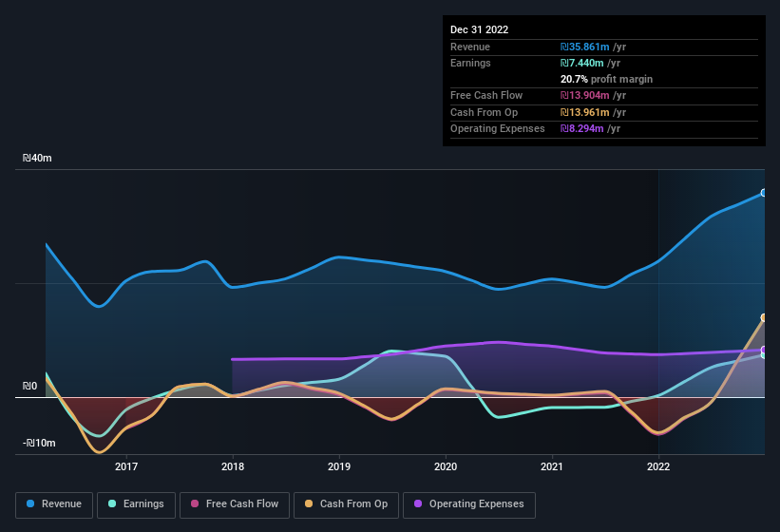
Task: Toggle the Free Cash Flow legend button
Action: (235, 504)
